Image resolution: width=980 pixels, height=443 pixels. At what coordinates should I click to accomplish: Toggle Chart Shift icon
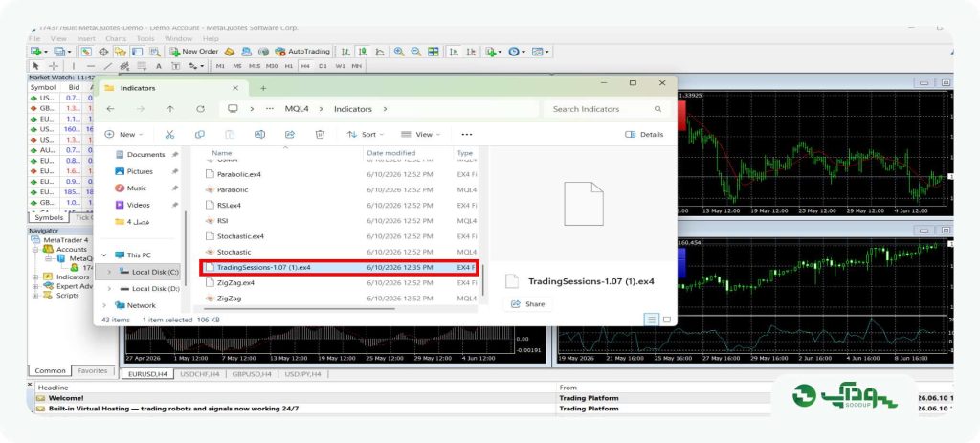[x=471, y=52]
